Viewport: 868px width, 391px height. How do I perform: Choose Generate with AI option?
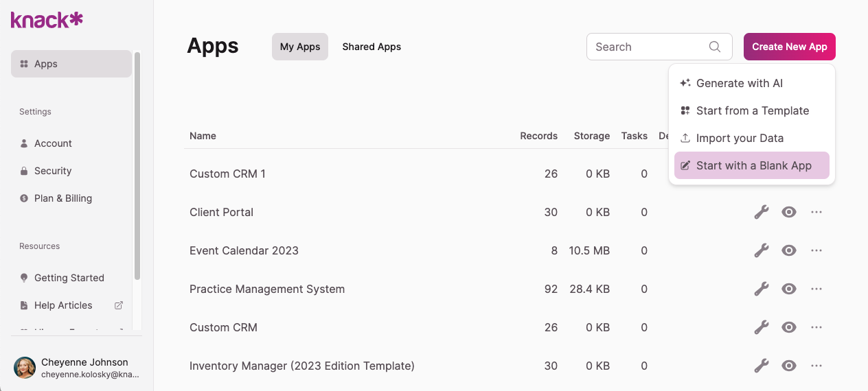739,83
